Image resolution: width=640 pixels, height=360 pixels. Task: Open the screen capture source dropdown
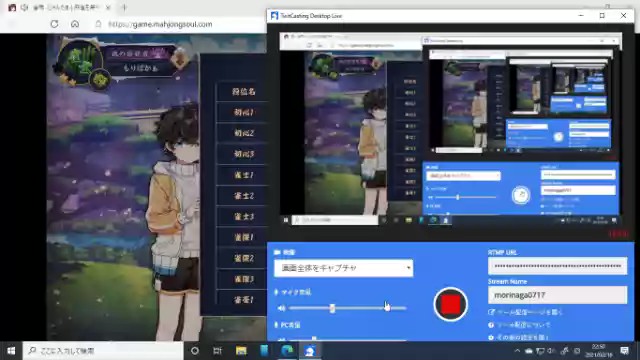tap(343, 268)
